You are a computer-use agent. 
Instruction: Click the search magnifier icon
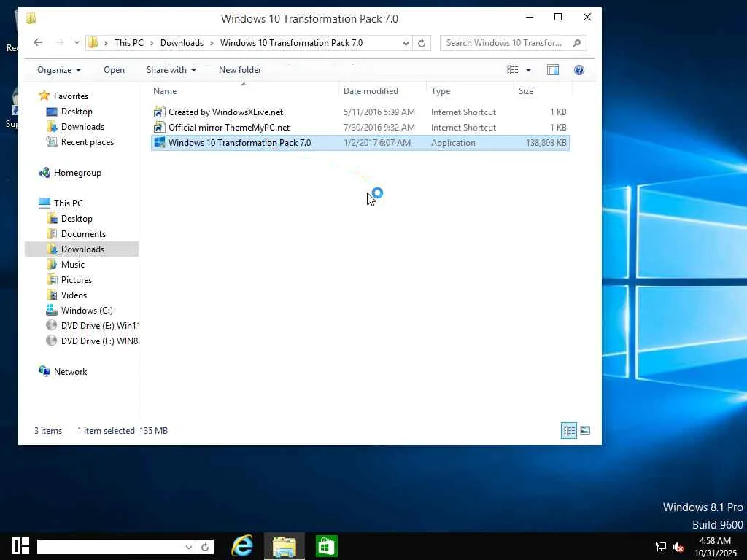pos(576,43)
